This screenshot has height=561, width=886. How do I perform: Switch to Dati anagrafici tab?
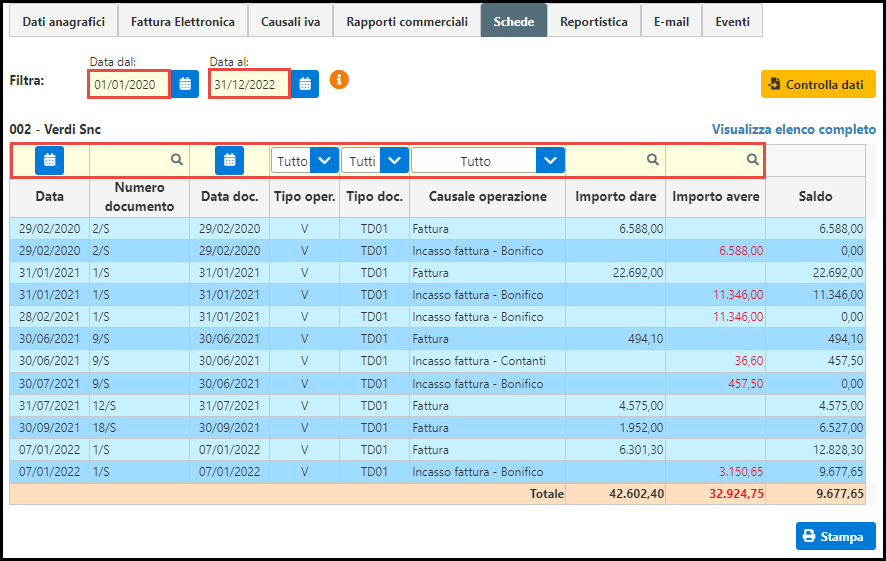63,21
